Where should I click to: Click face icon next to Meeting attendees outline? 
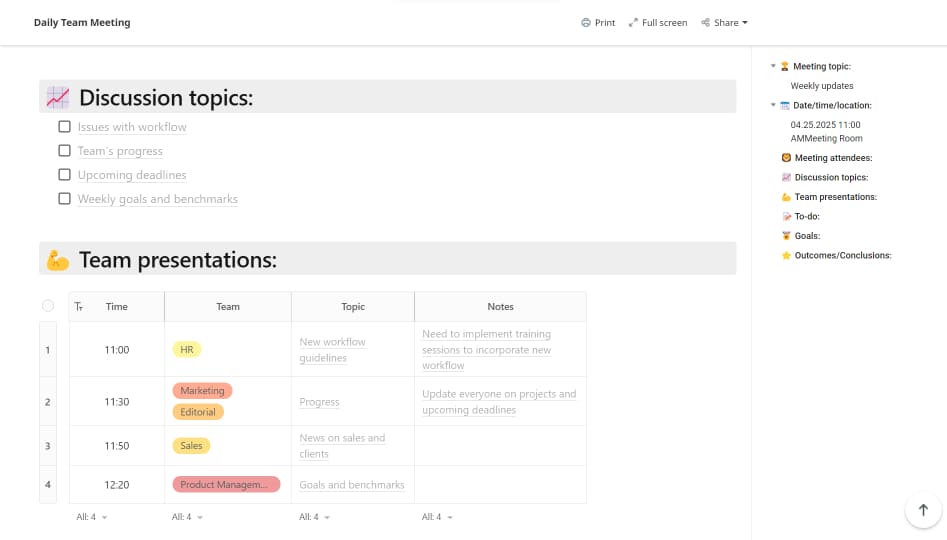[786, 158]
